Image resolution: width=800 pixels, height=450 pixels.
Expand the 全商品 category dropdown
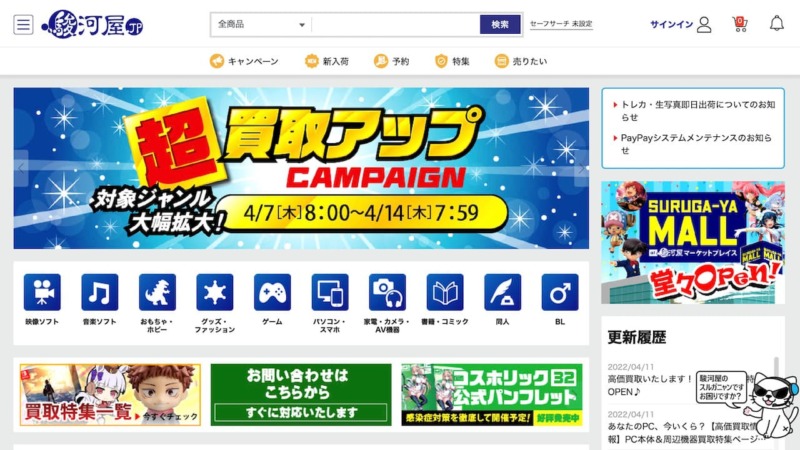261,24
